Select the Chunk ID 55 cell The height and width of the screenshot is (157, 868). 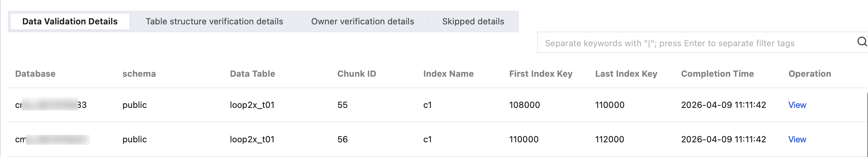[x=342, y=105]
